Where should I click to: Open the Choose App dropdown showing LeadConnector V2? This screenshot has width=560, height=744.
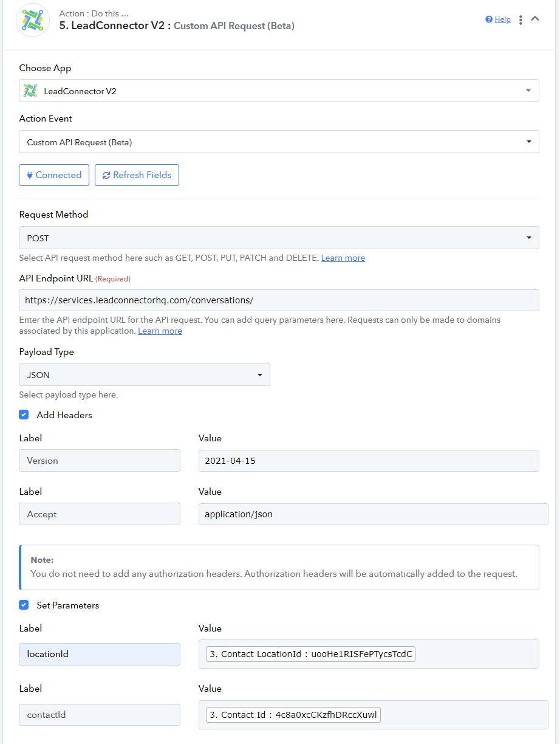tap(279, 91)
